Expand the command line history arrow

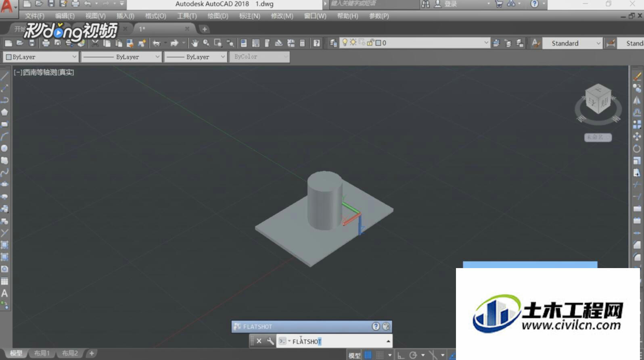(388, 341)
